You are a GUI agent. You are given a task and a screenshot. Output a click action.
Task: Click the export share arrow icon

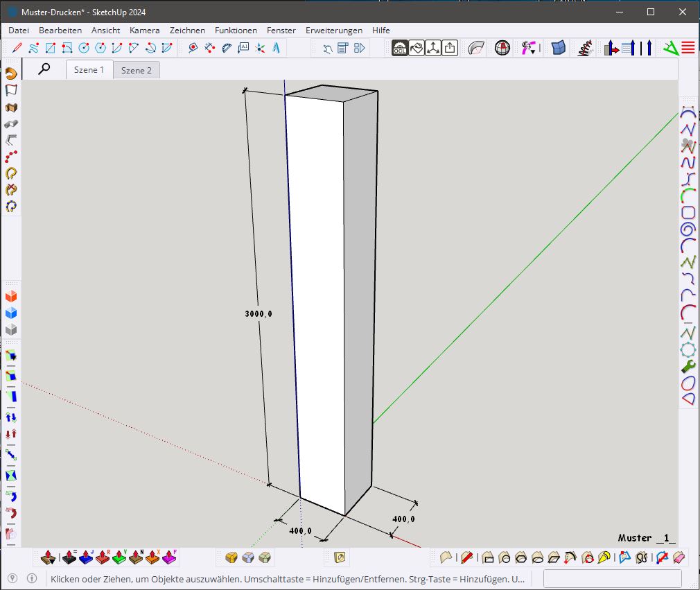pos(450,48)
